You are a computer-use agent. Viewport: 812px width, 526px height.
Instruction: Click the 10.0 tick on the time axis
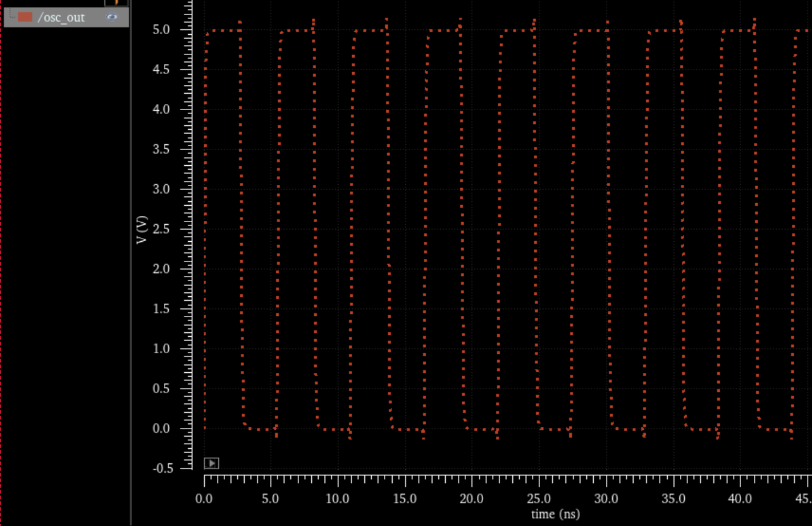click(x=338, y=498)
